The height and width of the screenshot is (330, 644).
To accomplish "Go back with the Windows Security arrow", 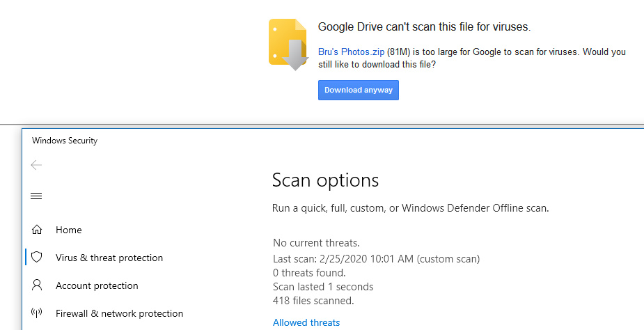I will coord(36,165).
